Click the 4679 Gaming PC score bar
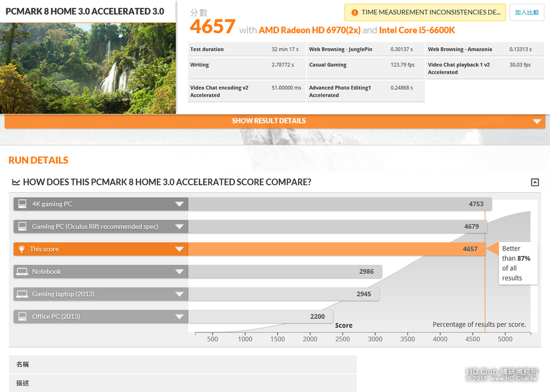 click(337, 227)
